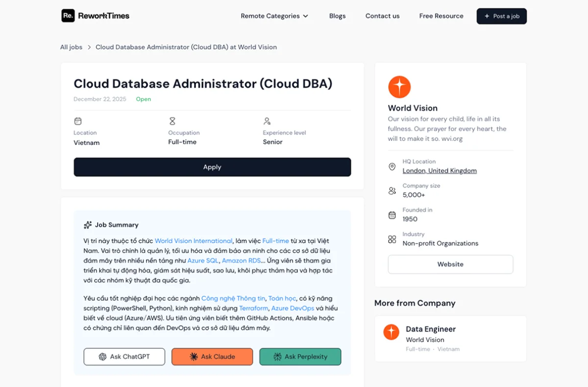Viewport: 588px width, 387px height.
Task: Click the Data Engineer job logo
Action: (391, 332)
